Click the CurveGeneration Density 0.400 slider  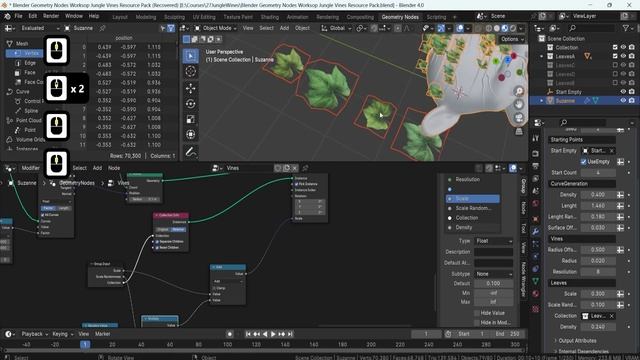[x=598, y=195]
